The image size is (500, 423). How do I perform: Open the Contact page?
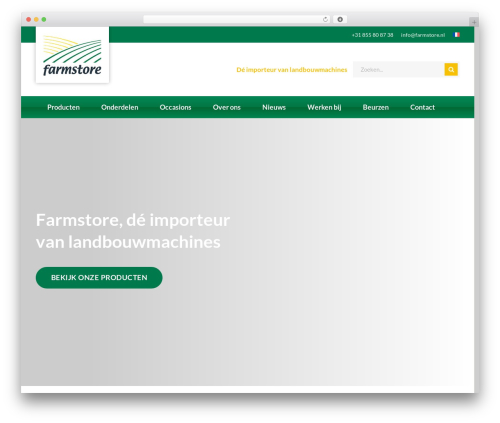point(422,107)
